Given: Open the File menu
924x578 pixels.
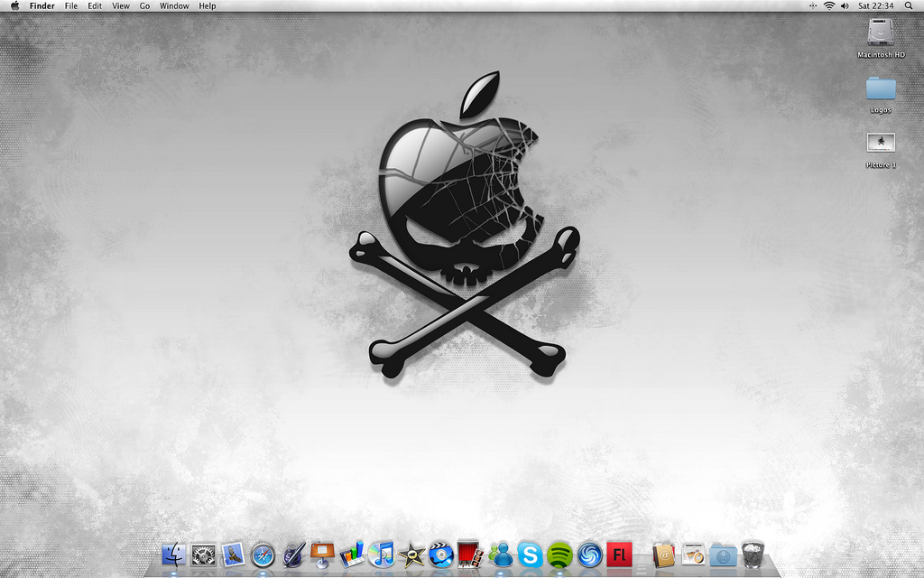Looking at the screenshot, I should pos(71,6).
